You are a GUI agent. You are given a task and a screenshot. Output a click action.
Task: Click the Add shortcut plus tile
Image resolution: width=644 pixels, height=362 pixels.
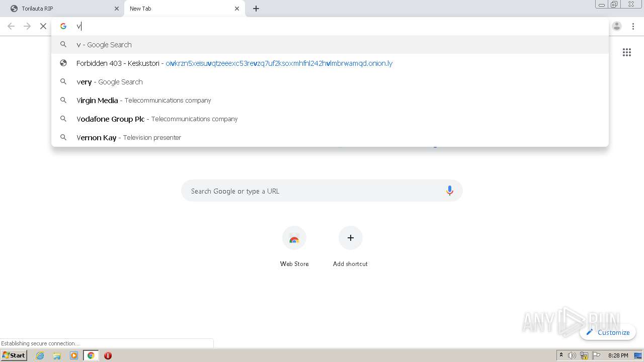[x=351, y=238]
